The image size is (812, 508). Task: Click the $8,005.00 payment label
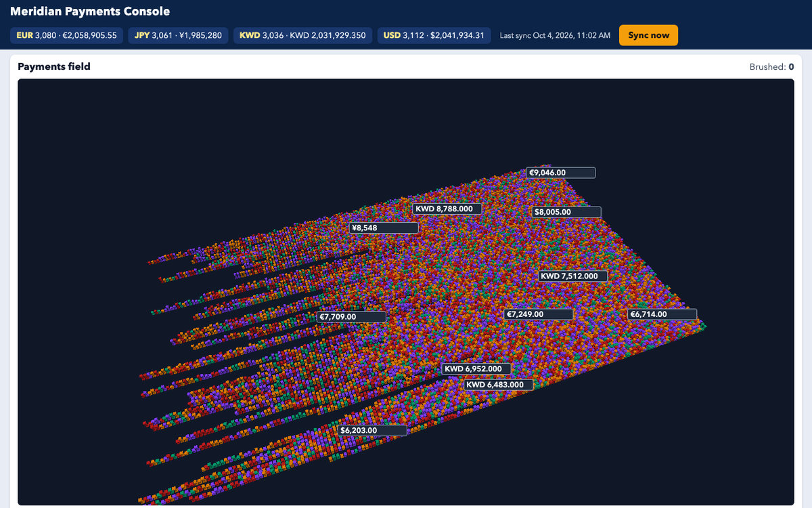(567, 212)
